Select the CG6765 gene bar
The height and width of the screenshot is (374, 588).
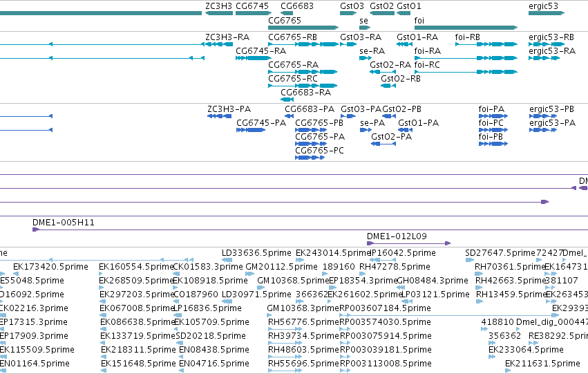point(303,28)
